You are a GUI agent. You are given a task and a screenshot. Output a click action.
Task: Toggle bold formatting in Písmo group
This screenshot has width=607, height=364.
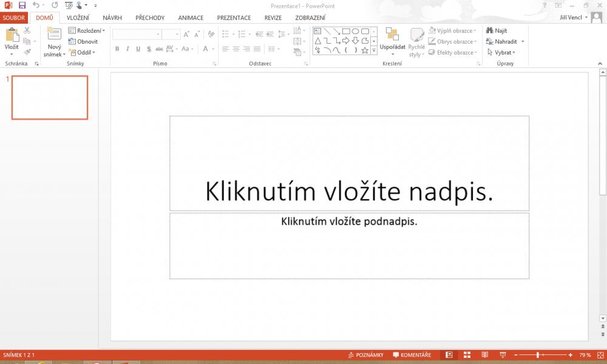pyautogui.click(x=117, y=48)
